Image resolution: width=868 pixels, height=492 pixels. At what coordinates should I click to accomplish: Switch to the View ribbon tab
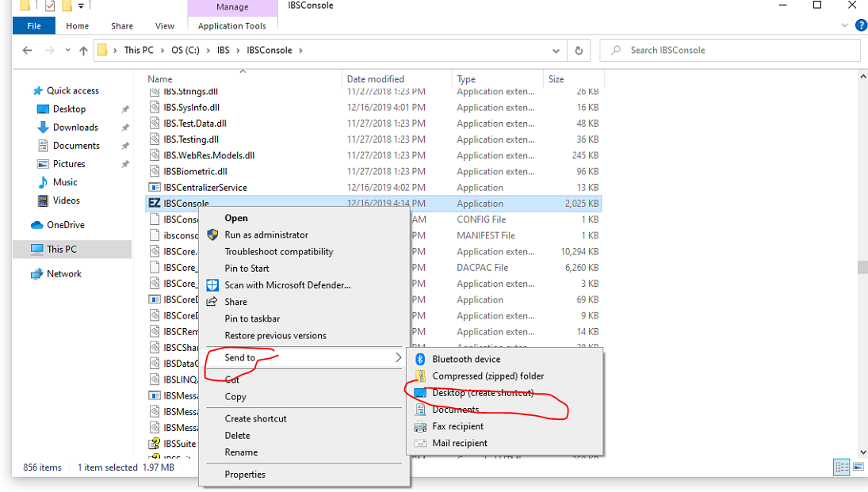164,25
